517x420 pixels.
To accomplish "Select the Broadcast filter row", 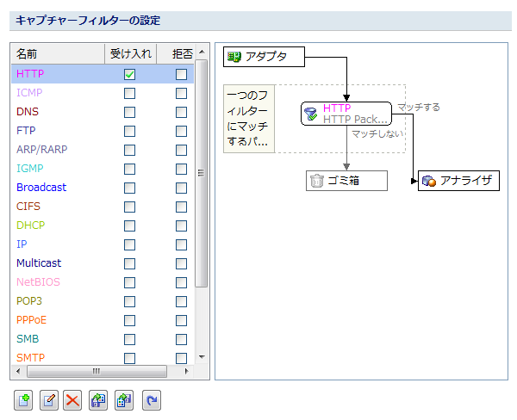I will pyautogui.click(x=41, y=188).
